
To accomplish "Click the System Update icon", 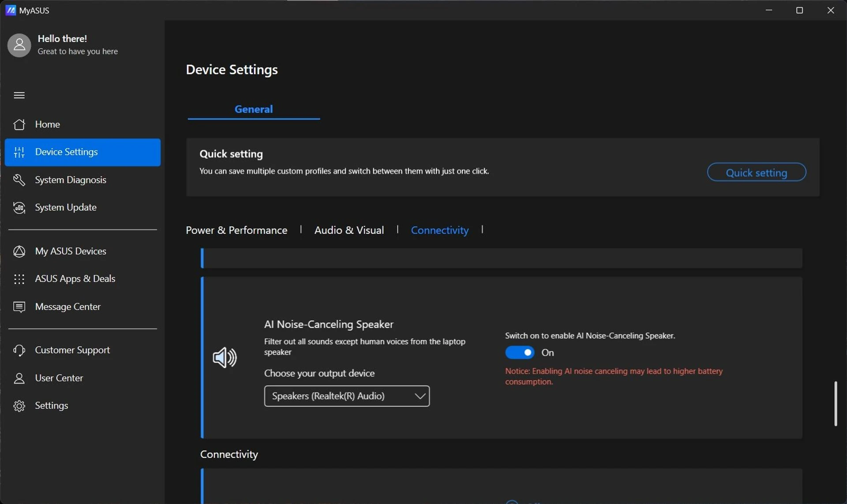I will (x=19, y=208).
